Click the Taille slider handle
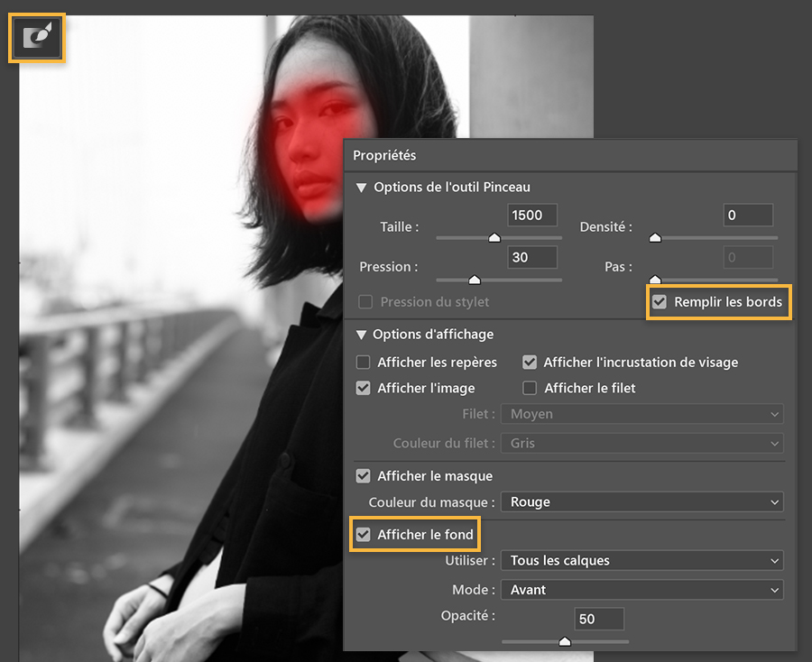 point(494,237)
